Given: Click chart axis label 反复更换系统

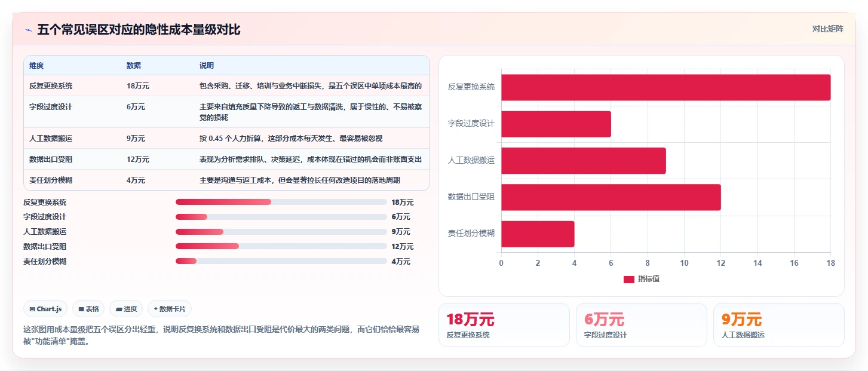Looking at the screenshot, I should coord(471,87).
